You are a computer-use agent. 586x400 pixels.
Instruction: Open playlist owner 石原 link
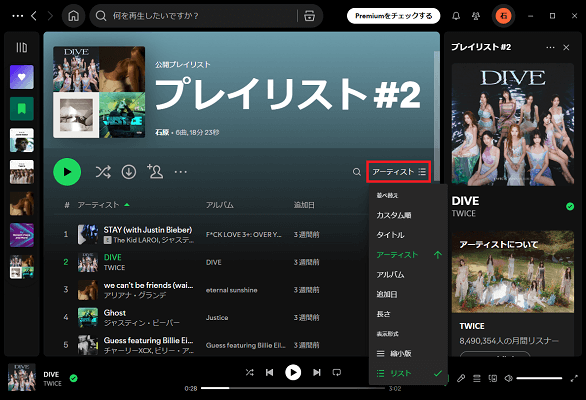coord(162,132)
